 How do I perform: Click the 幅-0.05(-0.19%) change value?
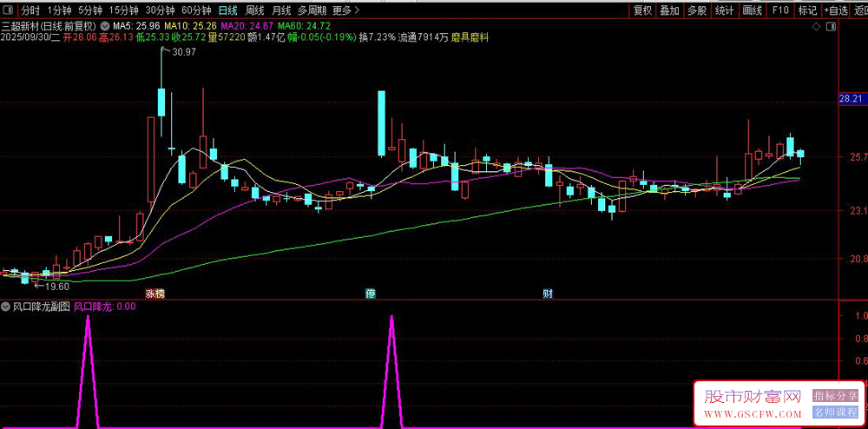tap(321, 37)
